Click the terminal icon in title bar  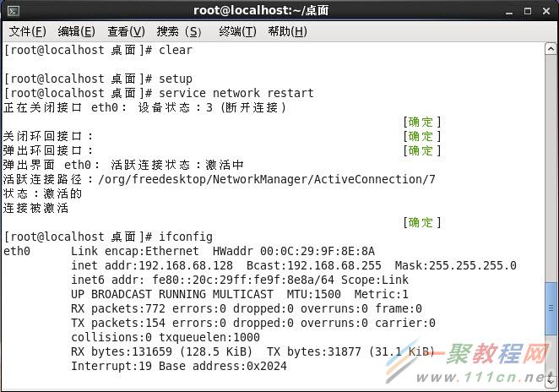tap(14, 11)
